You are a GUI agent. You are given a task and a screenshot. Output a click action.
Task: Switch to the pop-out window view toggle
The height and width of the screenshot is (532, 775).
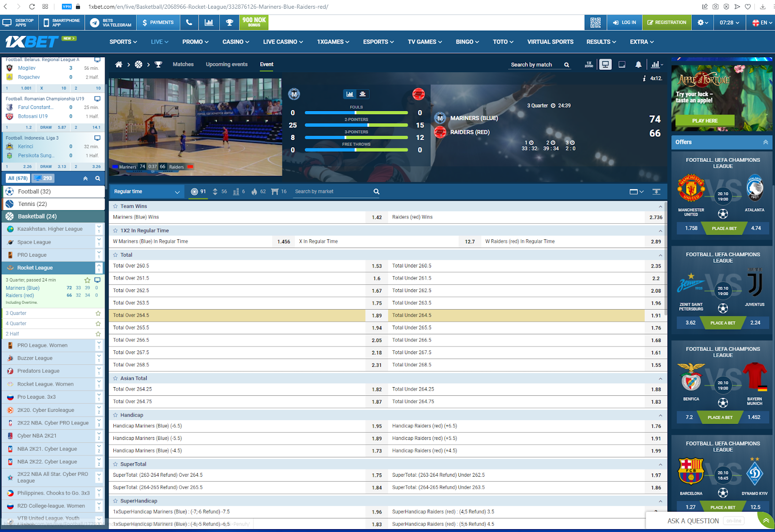622,64
